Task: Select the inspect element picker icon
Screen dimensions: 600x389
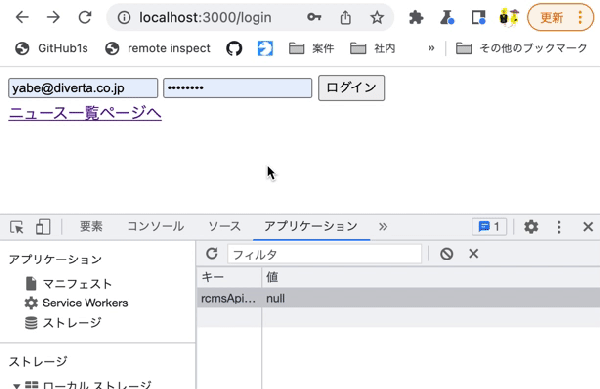Action: point(17,227)
